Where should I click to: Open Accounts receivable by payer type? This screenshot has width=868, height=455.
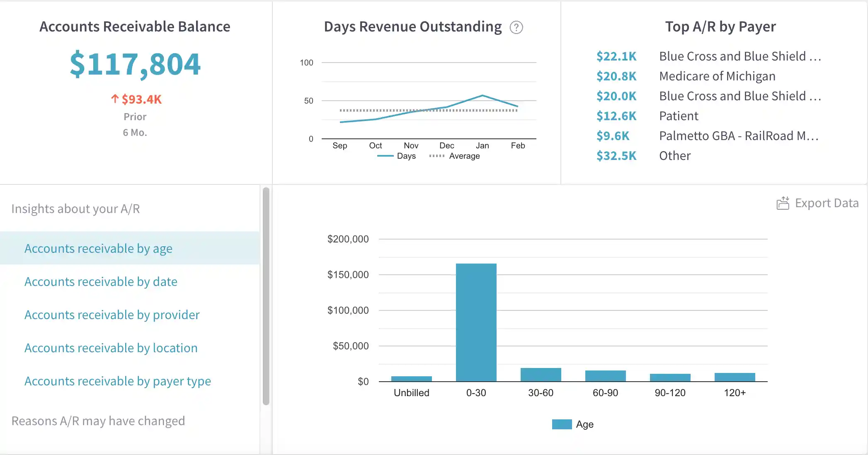[x=118, y=381]
